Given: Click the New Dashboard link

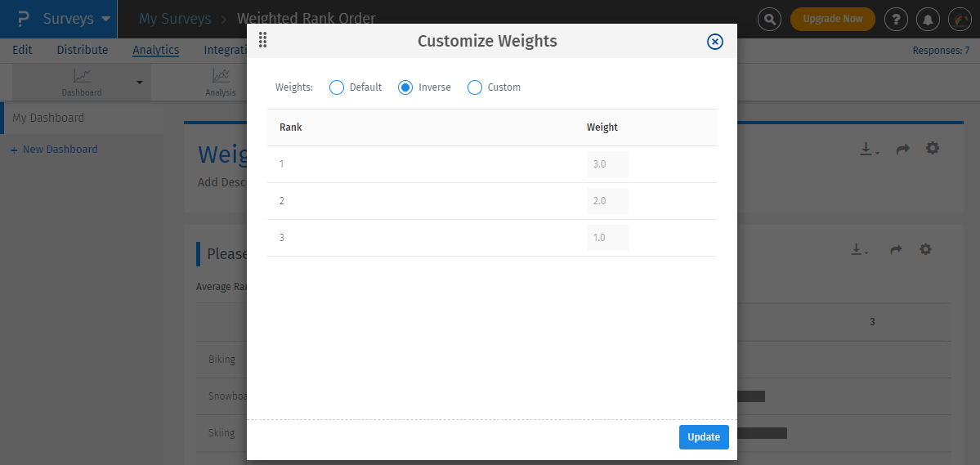Looking at the screenshot, I should [55, 150].
